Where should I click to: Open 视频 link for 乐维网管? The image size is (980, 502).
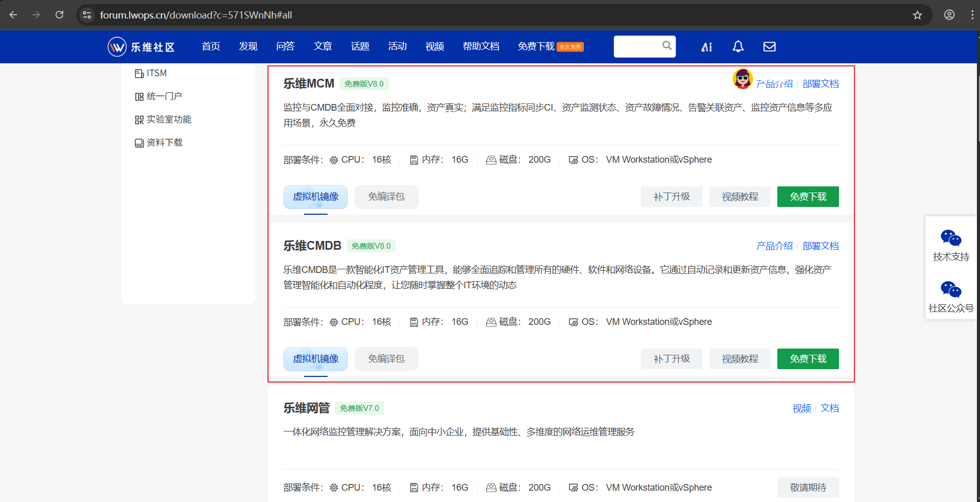(801, 408)
